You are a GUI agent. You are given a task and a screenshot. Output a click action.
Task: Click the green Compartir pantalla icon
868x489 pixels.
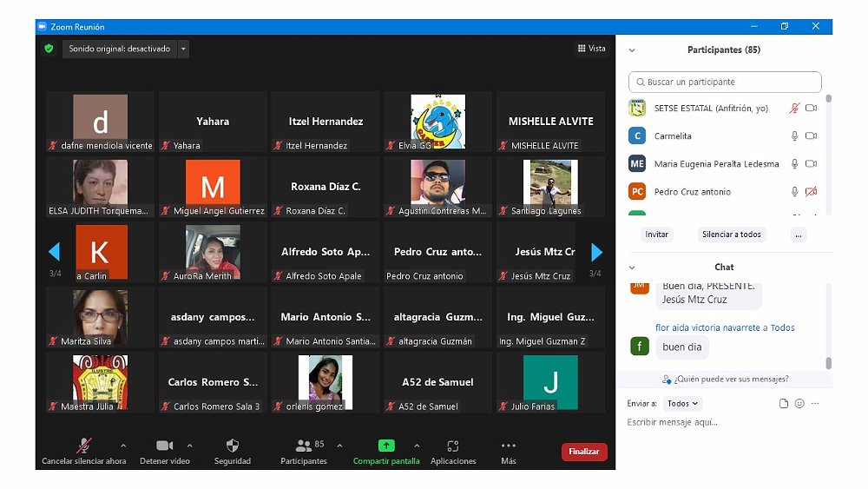point(386,446)
